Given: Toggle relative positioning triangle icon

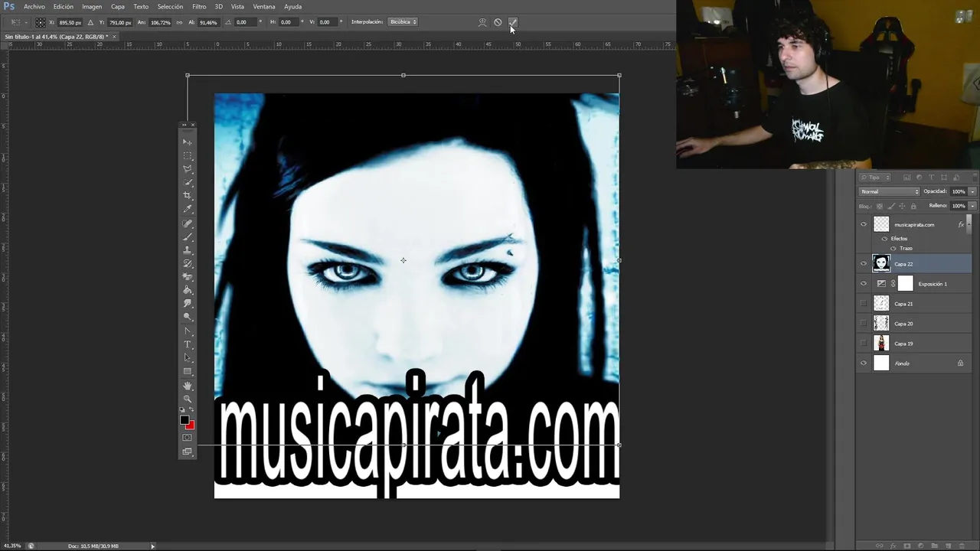Looking at the screenshot, I should coord(91,22).
